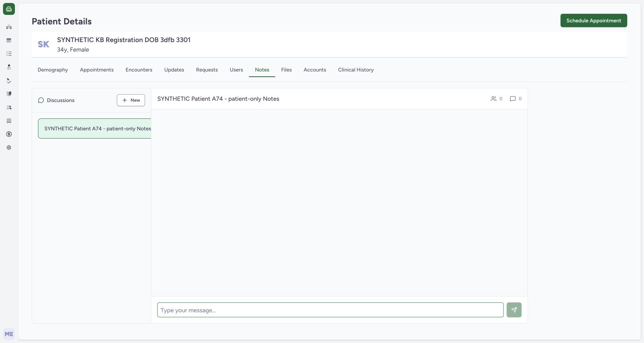The width and height of the screenshot is (644, 343).
Task: Switch to the Users tab
Action: [236, 70]
